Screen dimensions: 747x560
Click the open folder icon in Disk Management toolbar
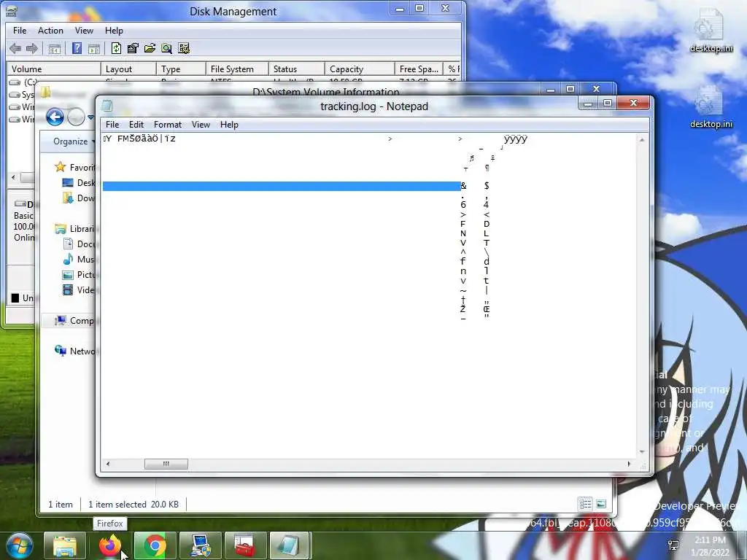tap(150, 49)
